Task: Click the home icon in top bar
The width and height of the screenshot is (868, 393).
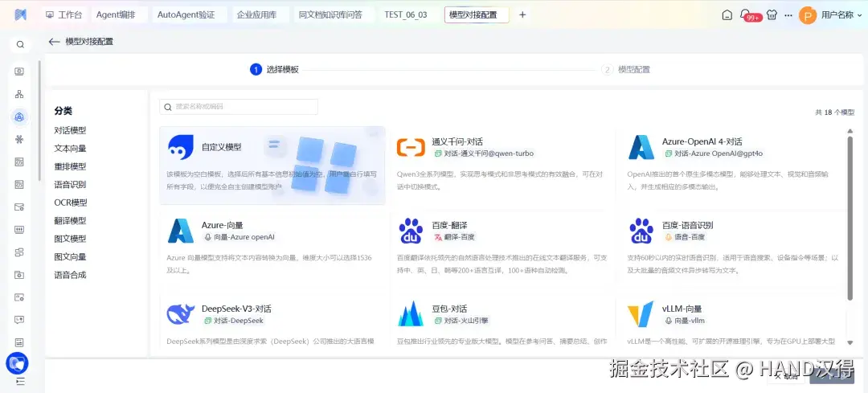Action: (x=727, y=15)
